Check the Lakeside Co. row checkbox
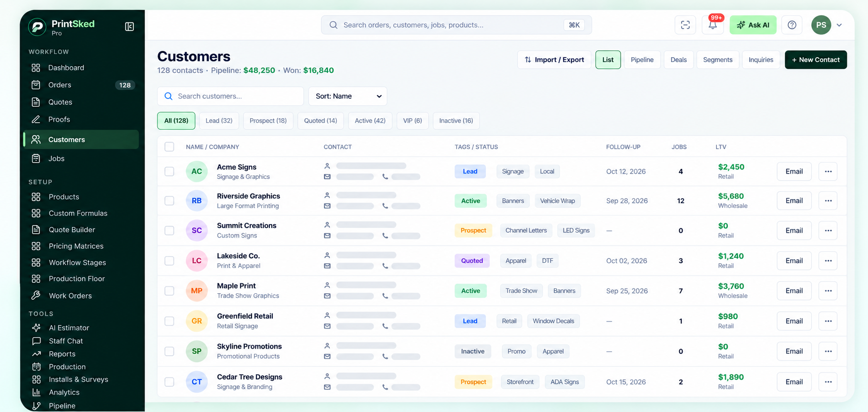Viewport: 868px width, 412px height. [x=169, y=261]
